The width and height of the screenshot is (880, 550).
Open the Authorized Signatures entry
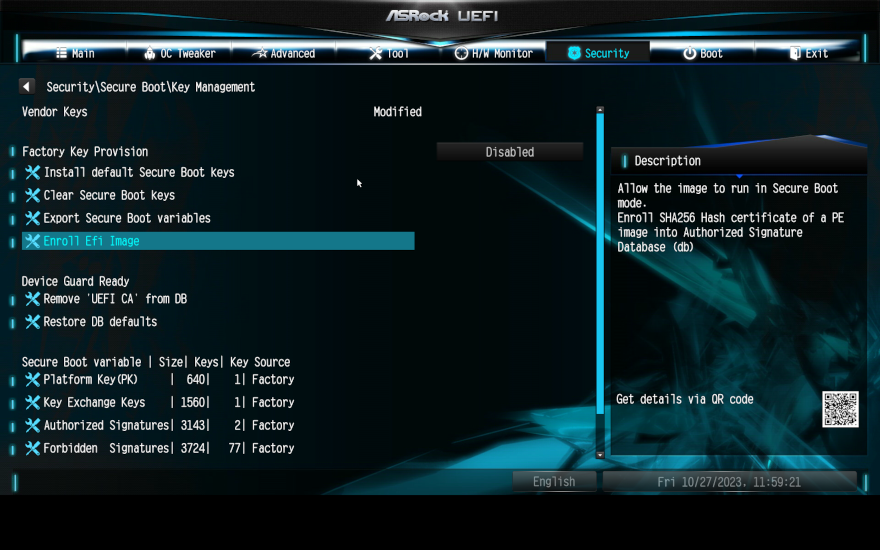click(x=106, y=426)
